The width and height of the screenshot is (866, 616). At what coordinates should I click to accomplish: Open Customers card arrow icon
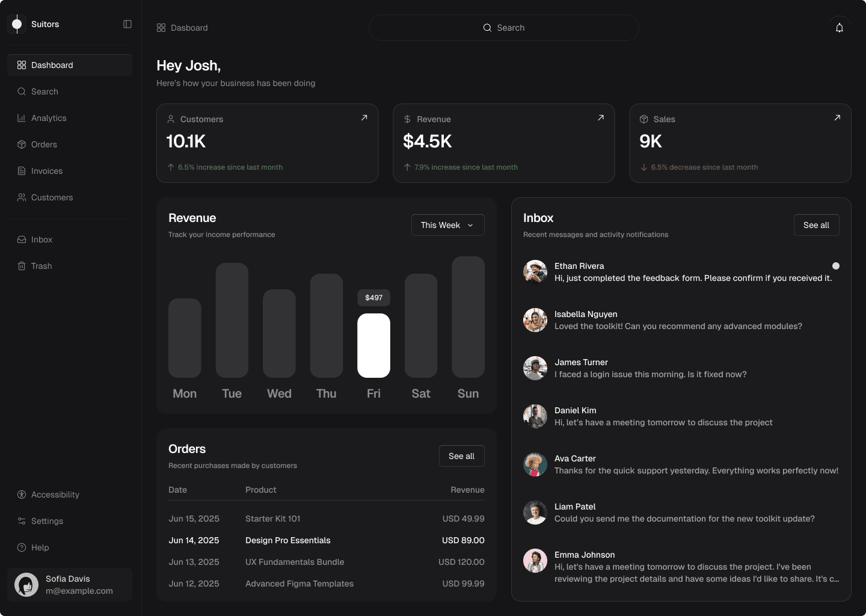[364, 118]
